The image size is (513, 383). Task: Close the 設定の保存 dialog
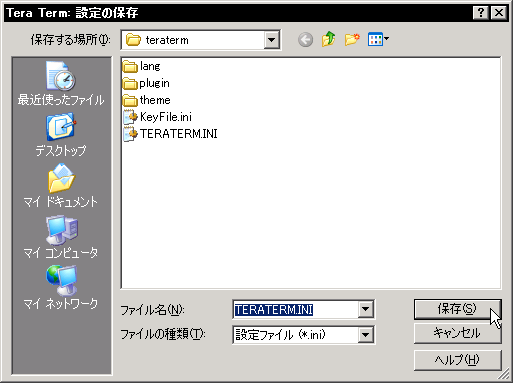[499, 13]
